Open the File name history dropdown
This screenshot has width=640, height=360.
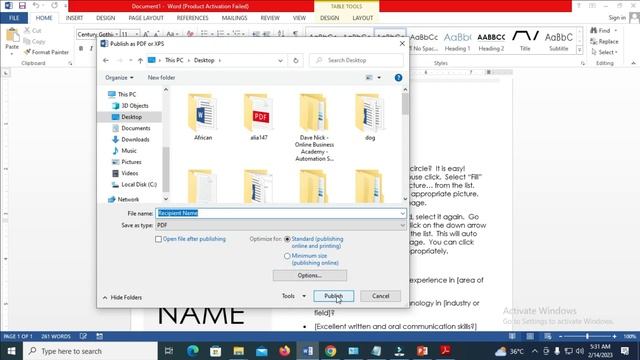coord(402,213)
